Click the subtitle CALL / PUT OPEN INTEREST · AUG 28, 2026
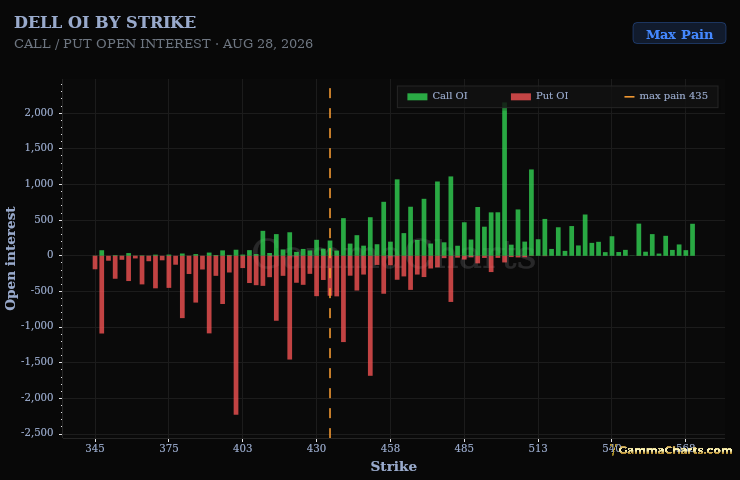Screen dimensions: 740x480 coord(163,43)
